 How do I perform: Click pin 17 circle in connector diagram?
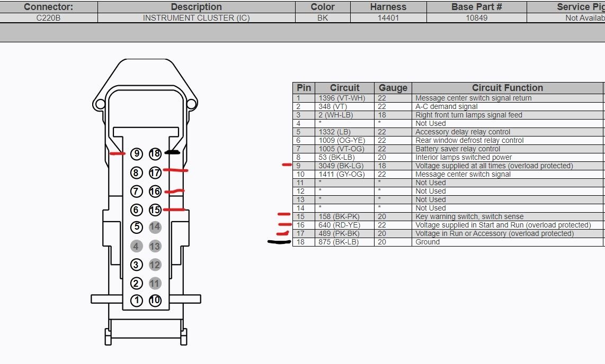155,172
